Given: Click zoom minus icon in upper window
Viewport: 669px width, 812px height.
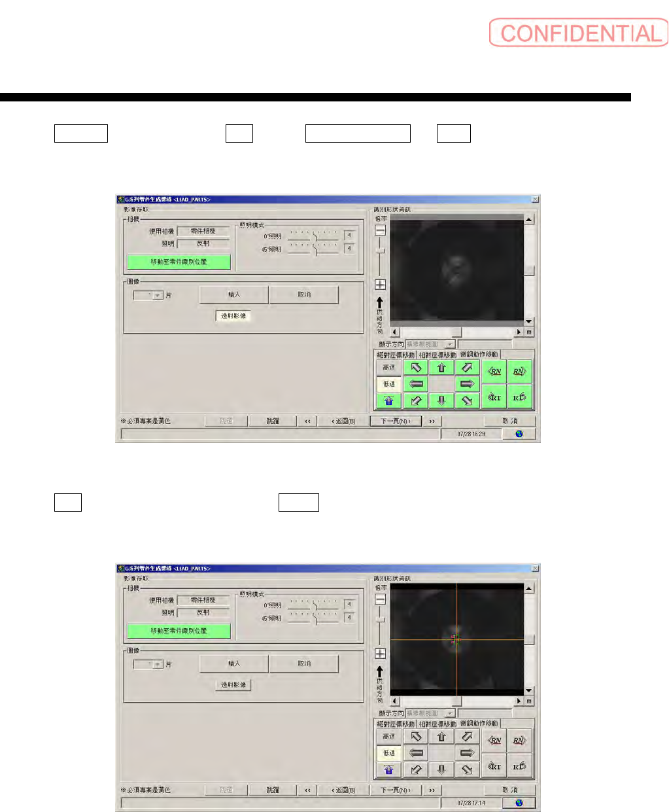Looking at the screenshot, I should [380, 230].
